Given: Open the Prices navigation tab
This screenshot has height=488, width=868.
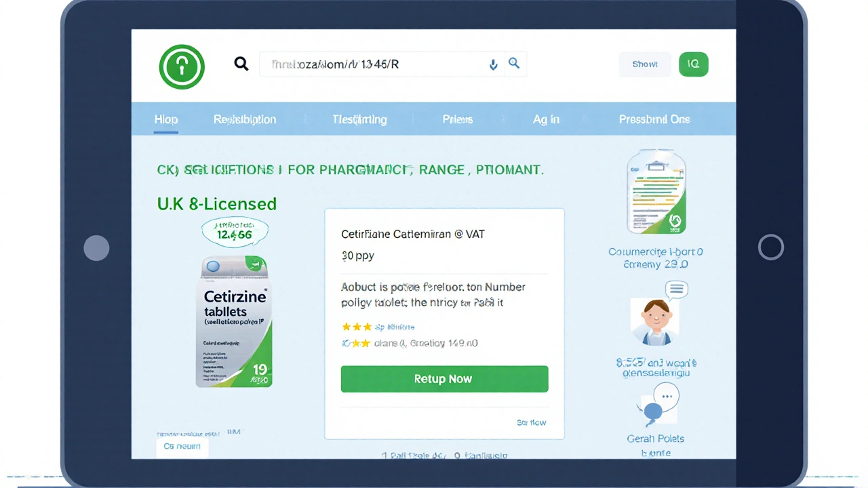Looking at the screenshot, I should 458,119.
